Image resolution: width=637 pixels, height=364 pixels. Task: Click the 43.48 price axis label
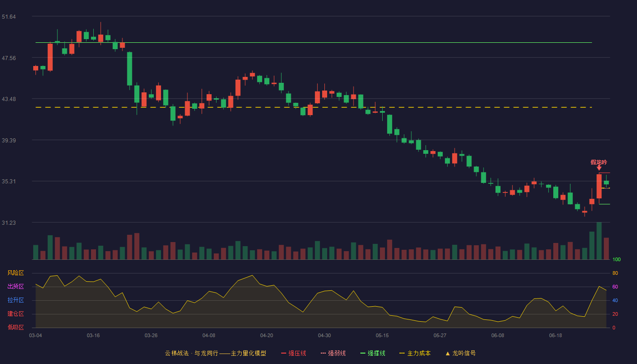pyautogui.click(x=9, y=99)
